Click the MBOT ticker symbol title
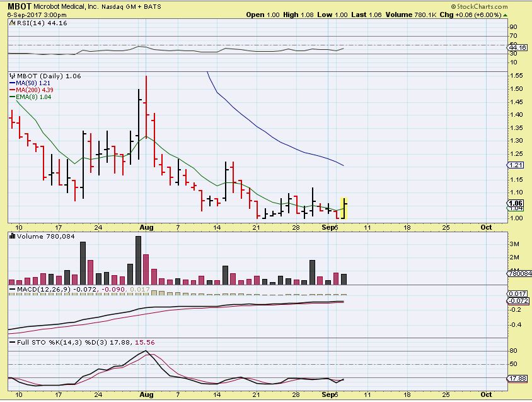The image size is (532, 402). click(20, 6)
